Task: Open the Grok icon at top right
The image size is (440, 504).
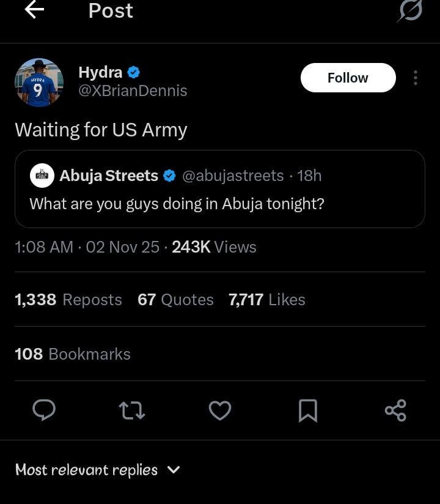Action: click(x=409, y=11)
